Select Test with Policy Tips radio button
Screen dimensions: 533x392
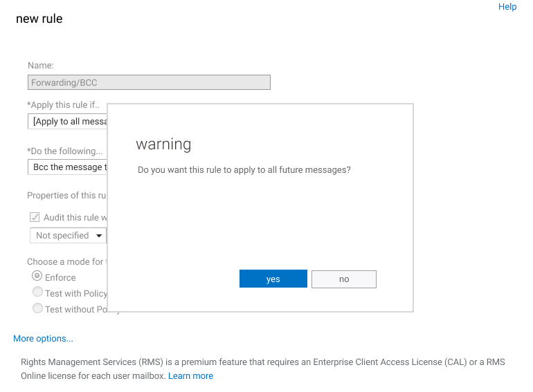pyautogui.click(x=37, y=292)
